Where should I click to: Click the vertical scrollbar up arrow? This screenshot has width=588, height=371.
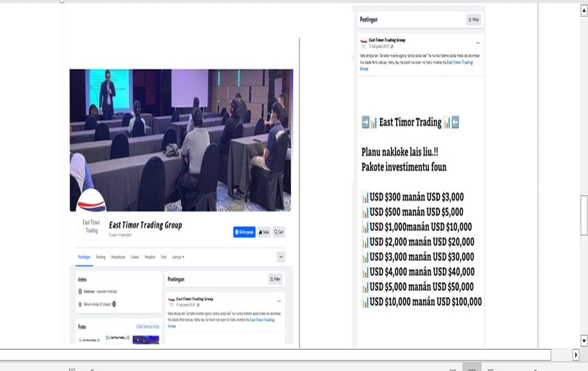click(584, 11)
